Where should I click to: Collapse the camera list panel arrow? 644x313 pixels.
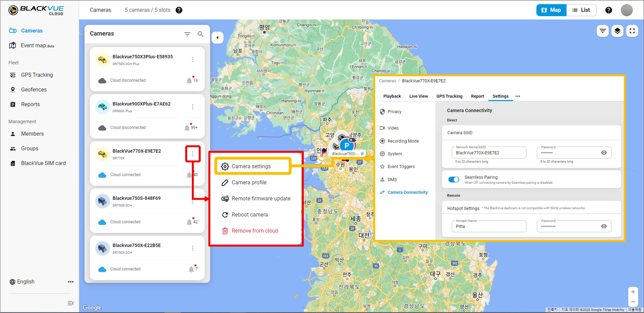click(217, 38)
